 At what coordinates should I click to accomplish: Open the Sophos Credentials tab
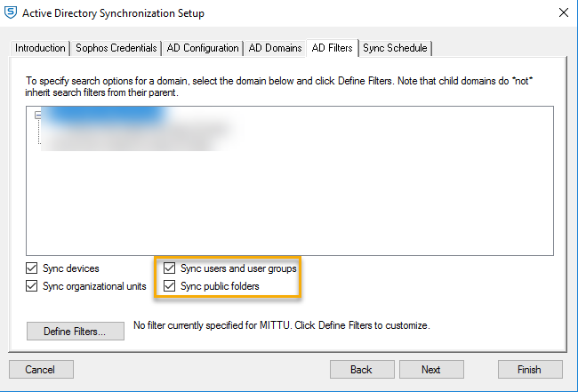click(116, 48)
